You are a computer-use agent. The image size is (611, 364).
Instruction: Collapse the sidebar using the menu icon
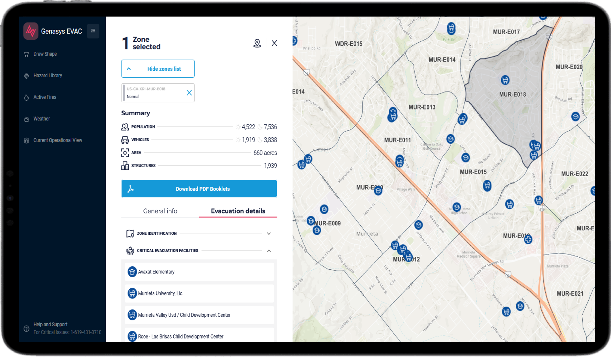(93, 31)
